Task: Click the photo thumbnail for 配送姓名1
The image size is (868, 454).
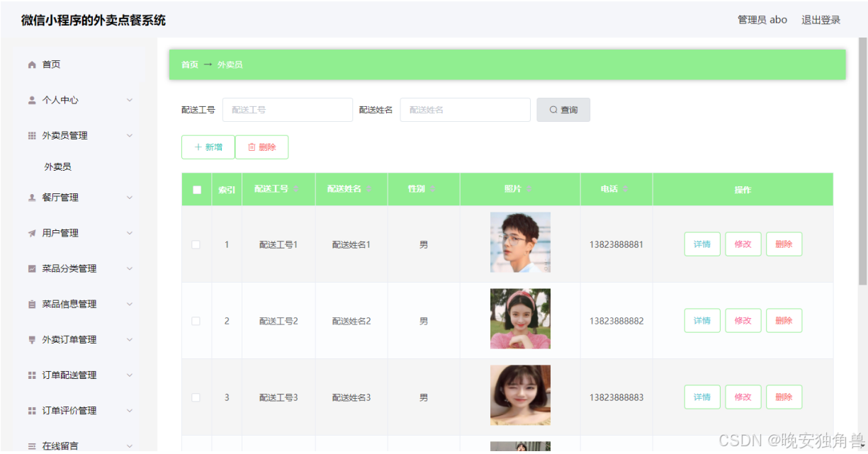Action: point(520,242)
